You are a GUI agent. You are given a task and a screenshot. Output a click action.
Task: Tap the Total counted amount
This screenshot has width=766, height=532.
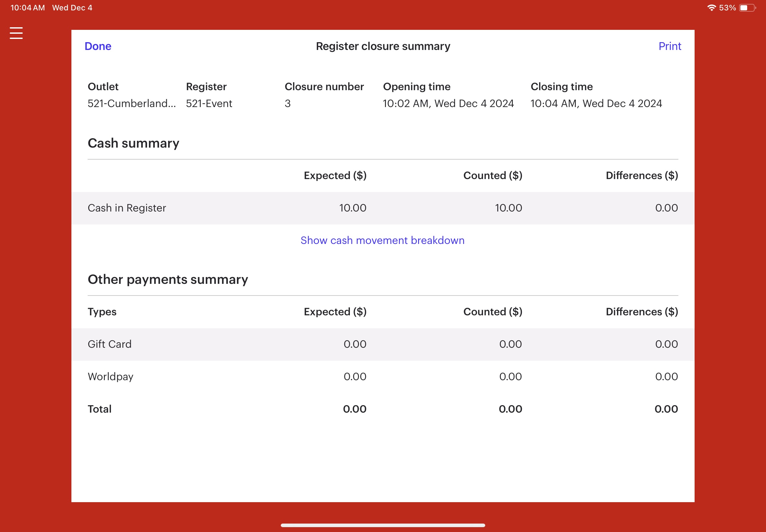tap(510, 409)
